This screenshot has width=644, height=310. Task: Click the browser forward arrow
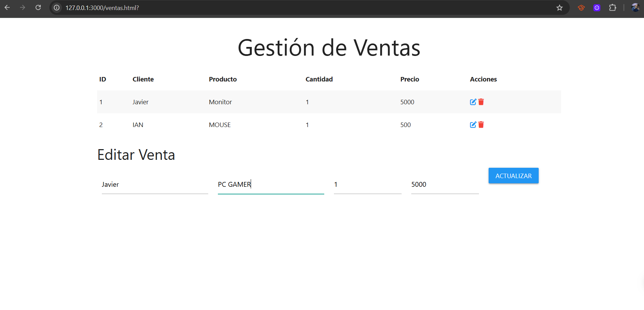pyautogui.click(x=23, y=8)
